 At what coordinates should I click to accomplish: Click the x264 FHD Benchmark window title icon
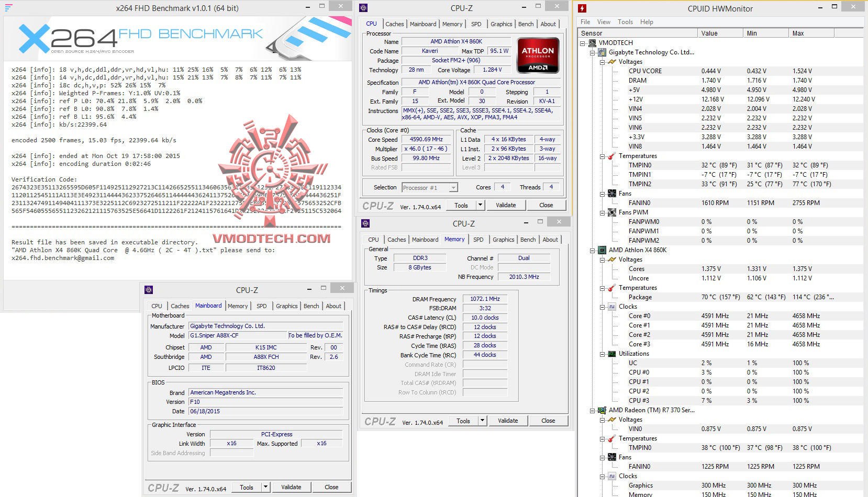point(8,8)
